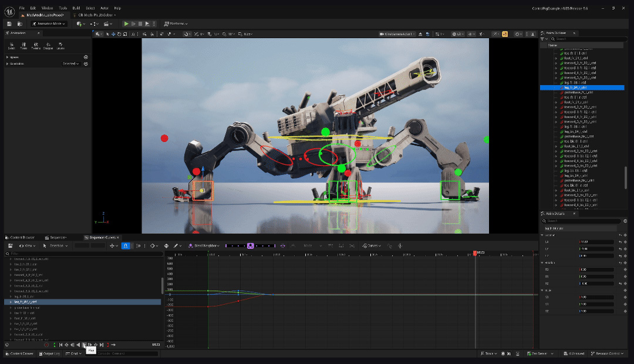Click the purple Blend Neighbor slider handle
This screenshot has height=364, width=634.
click(x=251, y=245)
